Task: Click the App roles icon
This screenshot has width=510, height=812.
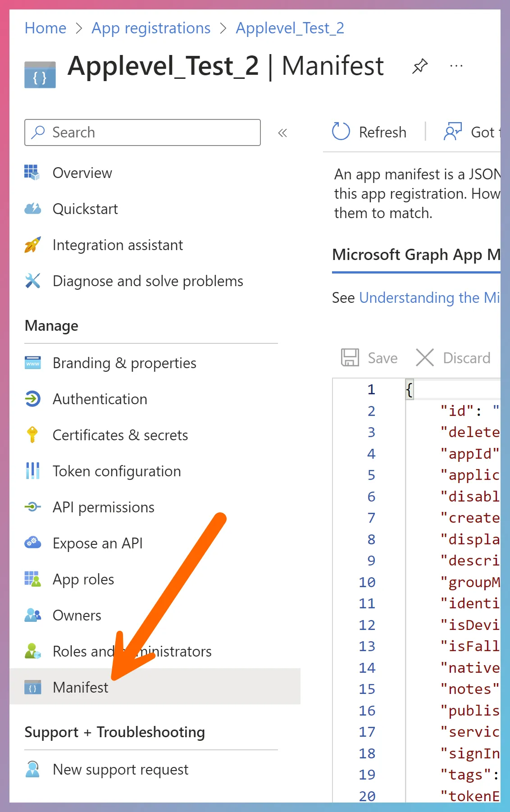Action: coord(32,579)
